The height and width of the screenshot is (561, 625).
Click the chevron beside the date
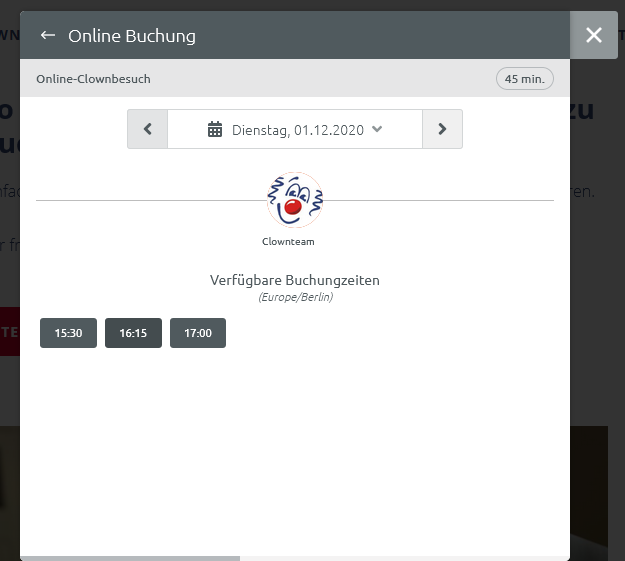[x=377, y=129]
